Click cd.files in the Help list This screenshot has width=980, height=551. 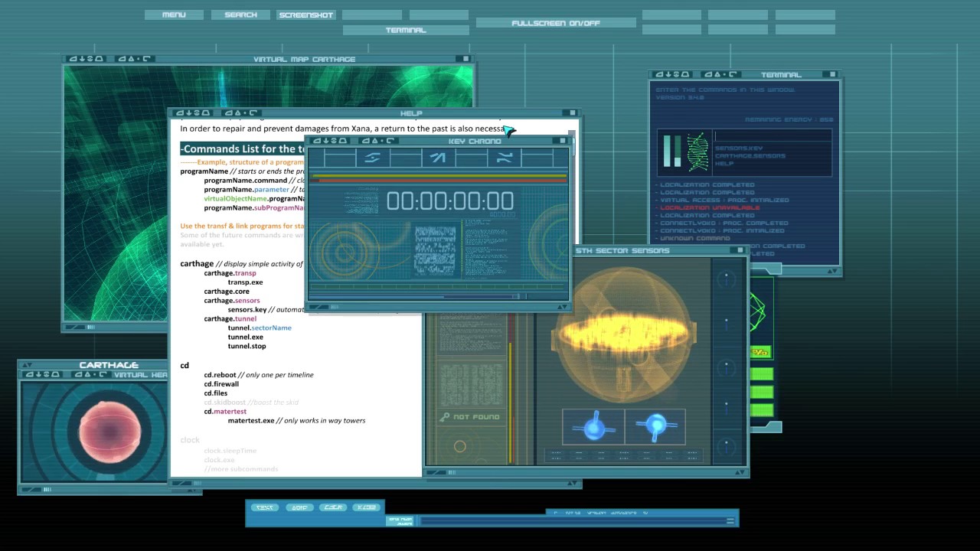click(216, 393)
